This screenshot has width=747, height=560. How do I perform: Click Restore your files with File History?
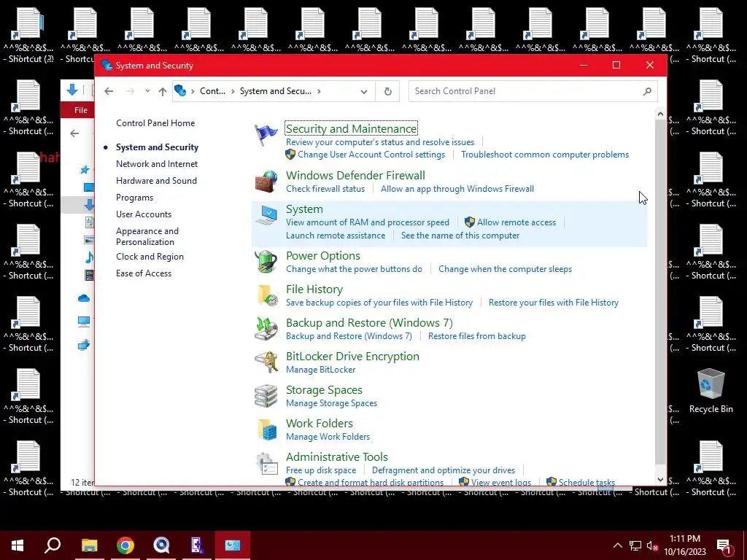[x=554, y=303]
